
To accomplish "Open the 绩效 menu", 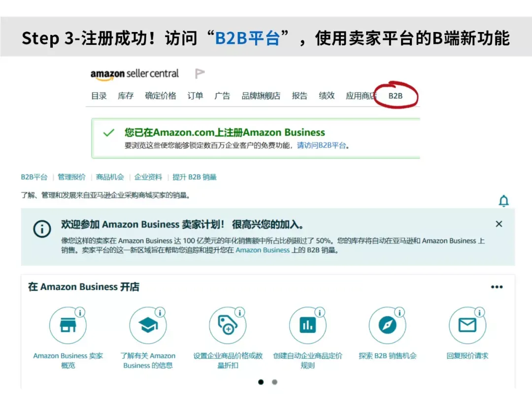I will coord(327,96).
